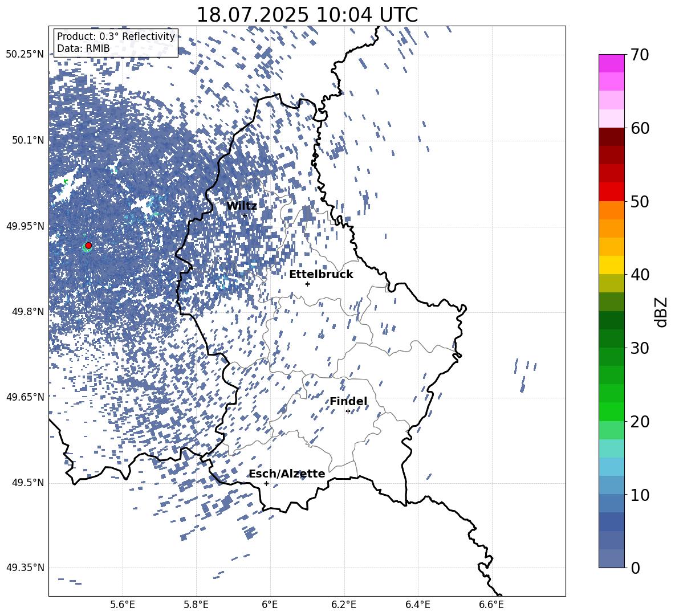Screen dimensions: 675x616
Task: Pick the dark maroon colorbar swatch below 60
Action: (x=612, y=137)
